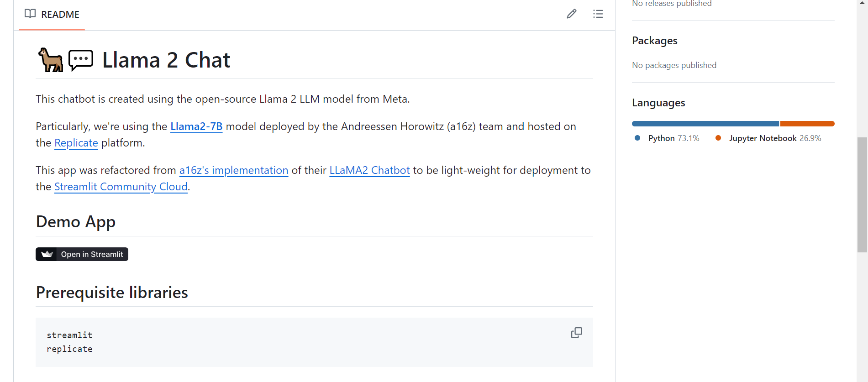
Task: Select the README tab
Action: [52, 15]
